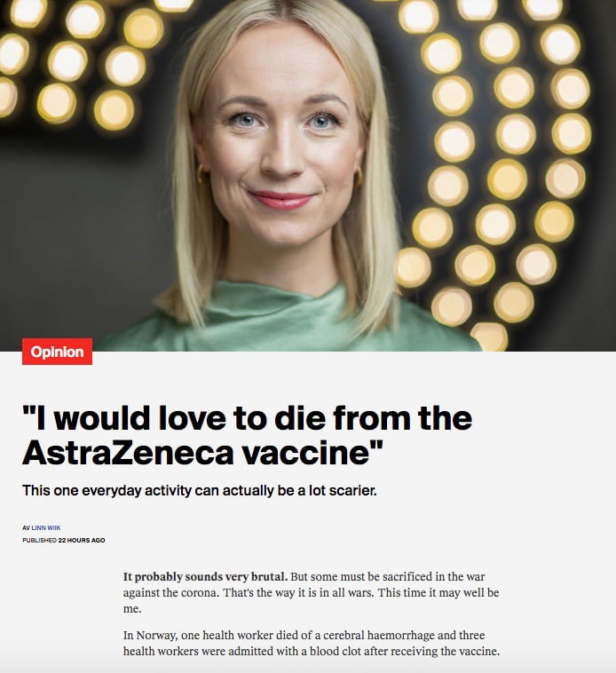Click the bold text 'It probably sounds very brutal.'
616x673 pixels.
[205, 576]
